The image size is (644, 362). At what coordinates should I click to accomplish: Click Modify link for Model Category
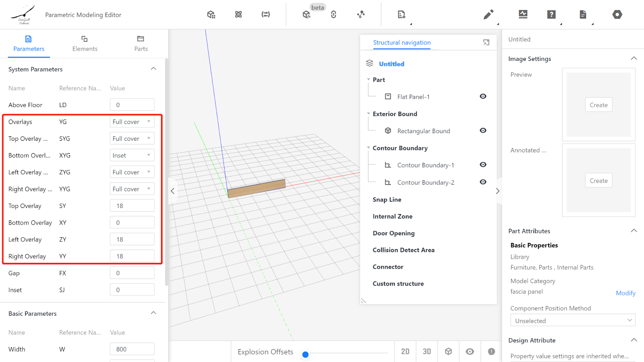[x=625, y=293]
